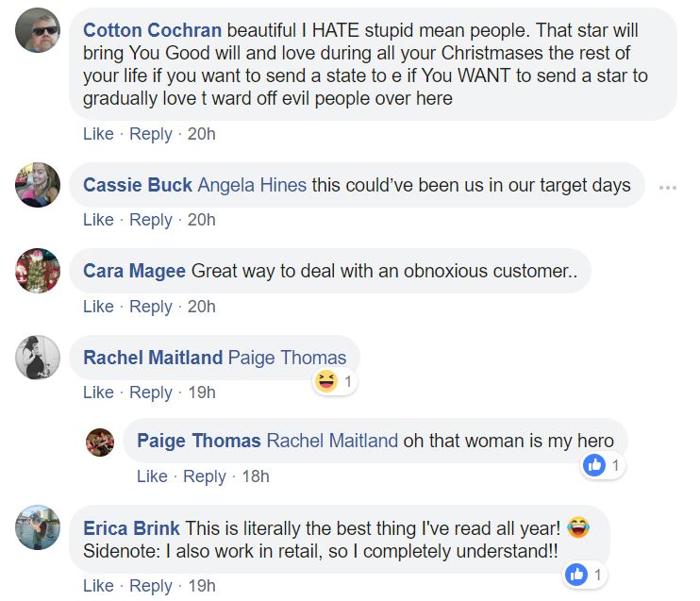Click the laughing reaction on Rachel Maitland's comment

[326, 382]
